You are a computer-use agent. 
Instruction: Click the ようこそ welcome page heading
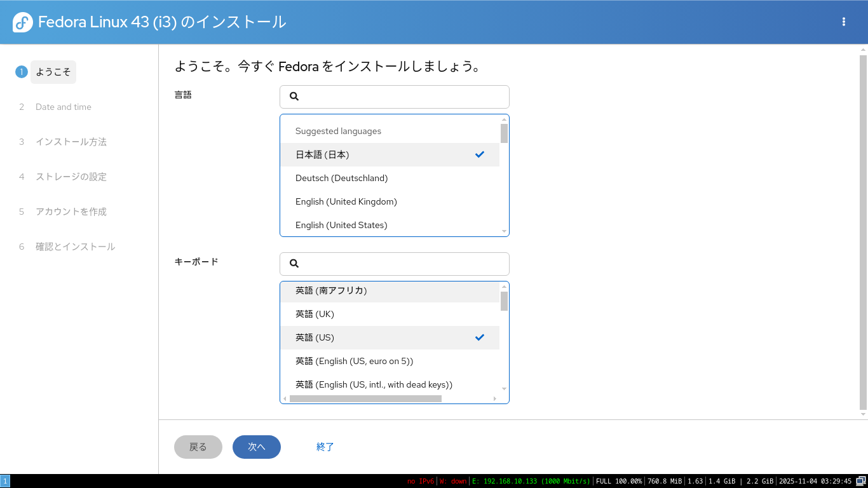point(327,66)
